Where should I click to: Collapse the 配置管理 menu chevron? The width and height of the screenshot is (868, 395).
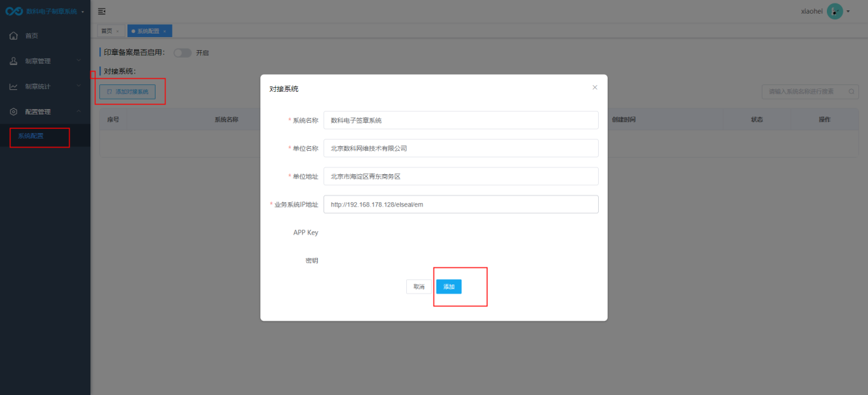tap(79, 111)
